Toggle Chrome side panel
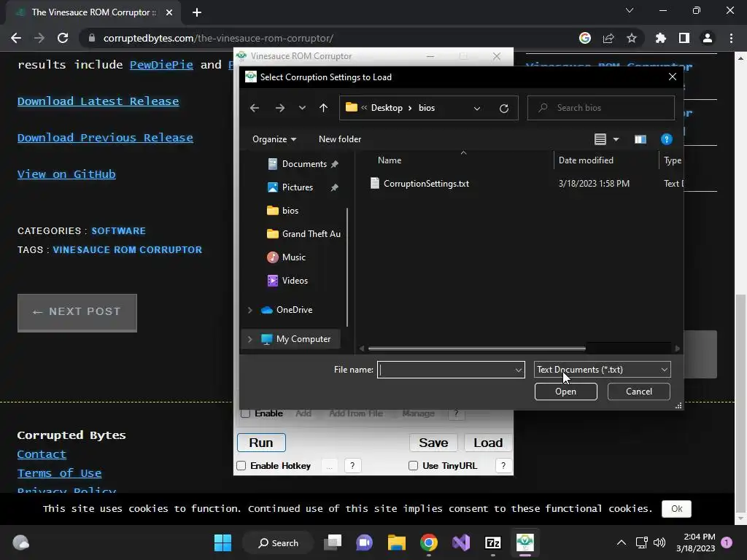 pyautogui.click(x=684, y=38)
